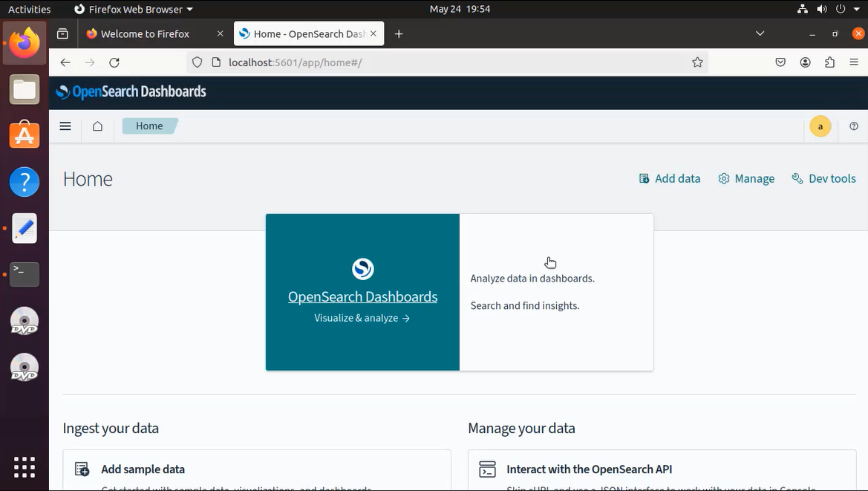The image size is (868, 491).
Task: Bookmark this page with the star
Action: click(697, 62)
